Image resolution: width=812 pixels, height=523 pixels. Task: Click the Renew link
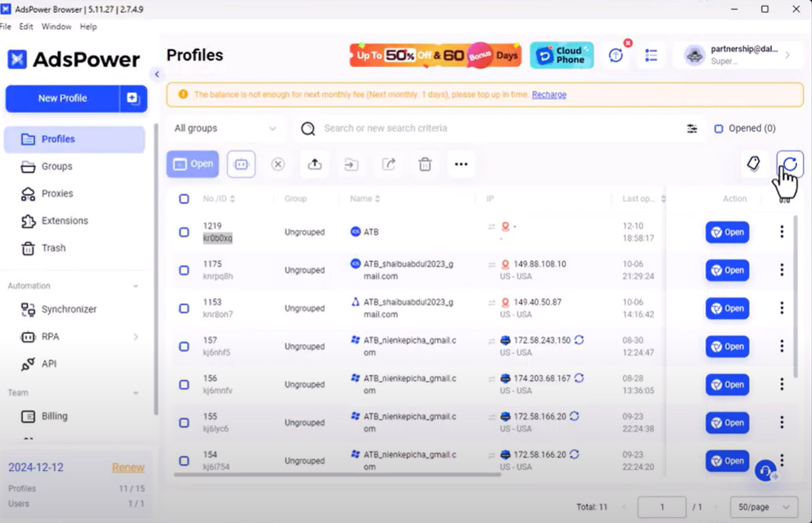128,468
